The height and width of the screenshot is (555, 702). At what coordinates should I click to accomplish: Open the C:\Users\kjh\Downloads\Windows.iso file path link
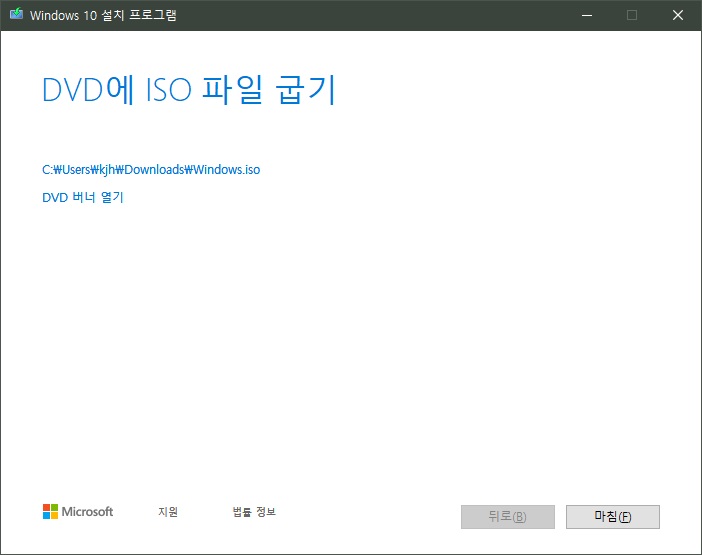(151, 170)
